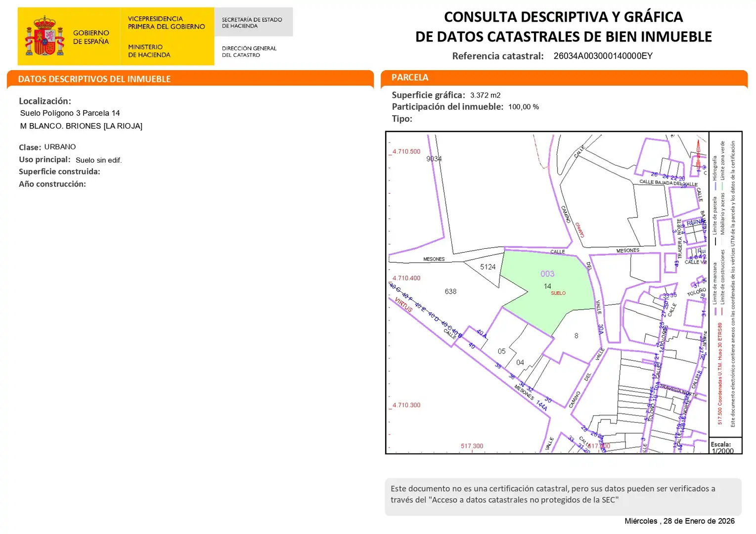Screen dimensions: 756x534
Task: Click the red north arrow on the map
Action: 698,154
